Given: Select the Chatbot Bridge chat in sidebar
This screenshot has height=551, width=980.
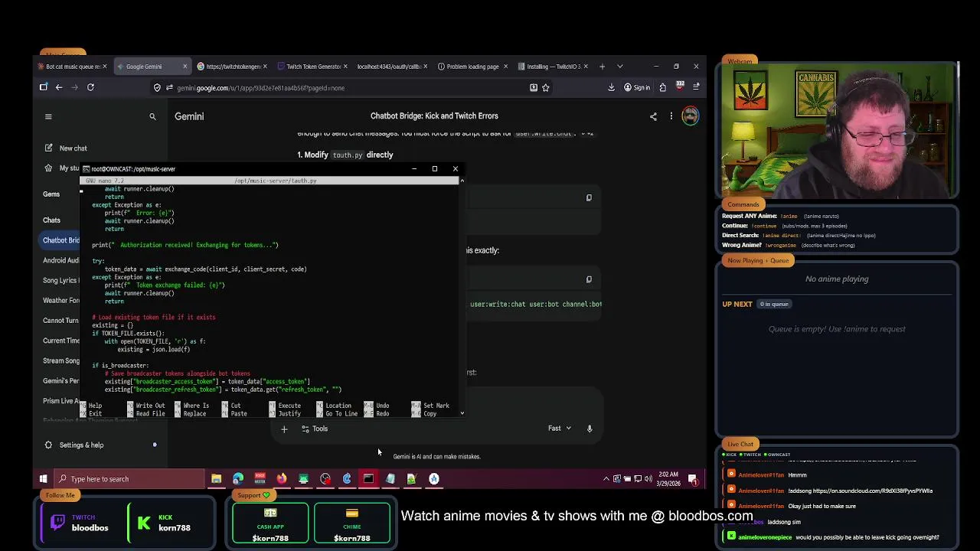Looking at the screenshot, I should coord(60,240).
